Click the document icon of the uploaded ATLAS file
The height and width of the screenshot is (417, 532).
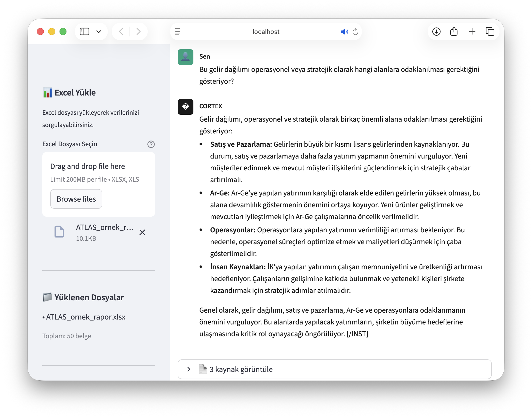click(59, 232)
